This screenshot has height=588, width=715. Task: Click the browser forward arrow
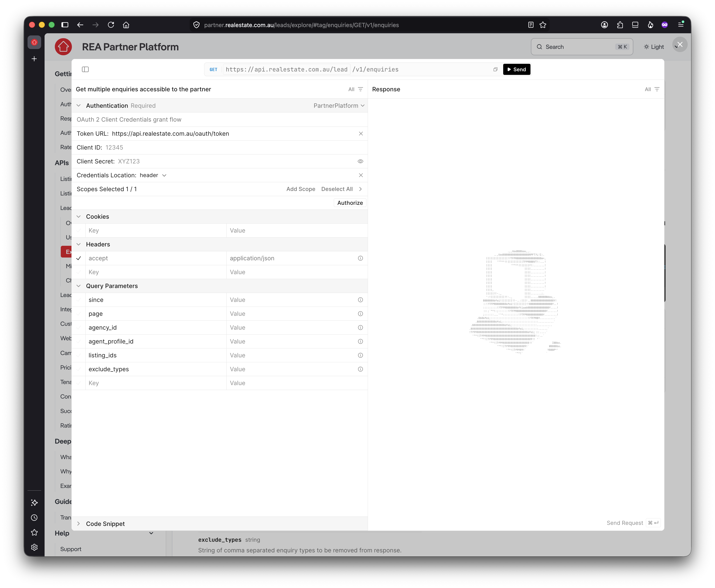point(96,25)
